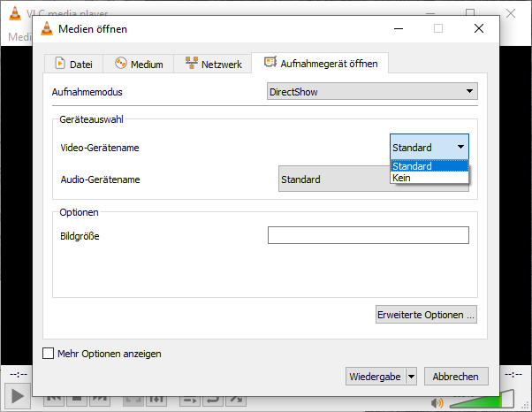This screenshot has width=532, height=412.
Task: Expand the Wiedergabe dropdown arrow
Action: [411, 377]
